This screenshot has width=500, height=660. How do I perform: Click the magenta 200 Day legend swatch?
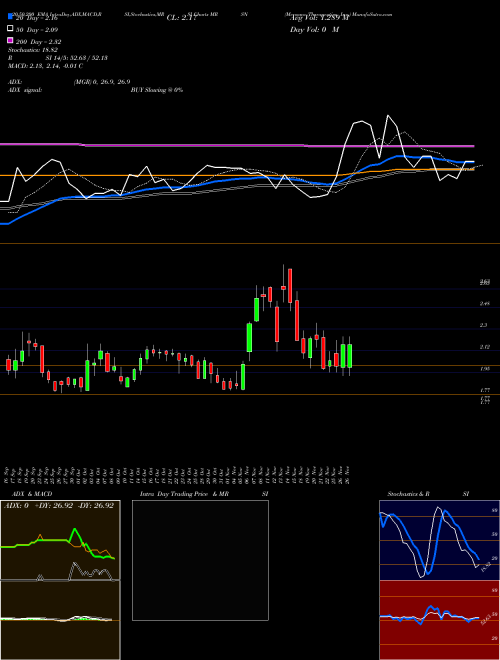click(x=10, y=41)
